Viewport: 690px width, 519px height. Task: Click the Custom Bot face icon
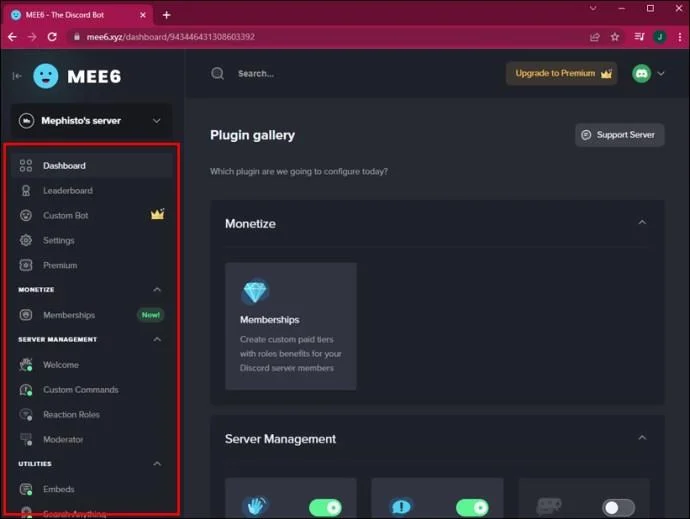(x=26, y=215)
